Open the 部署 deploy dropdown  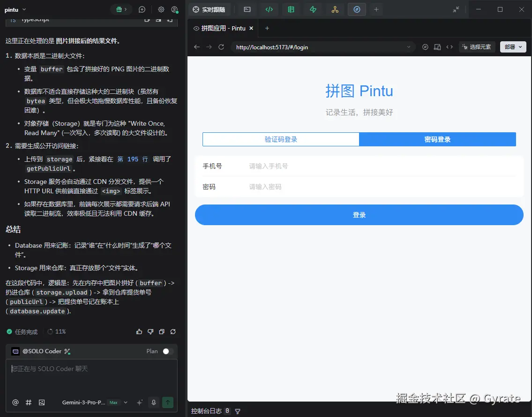pos(513,47)
